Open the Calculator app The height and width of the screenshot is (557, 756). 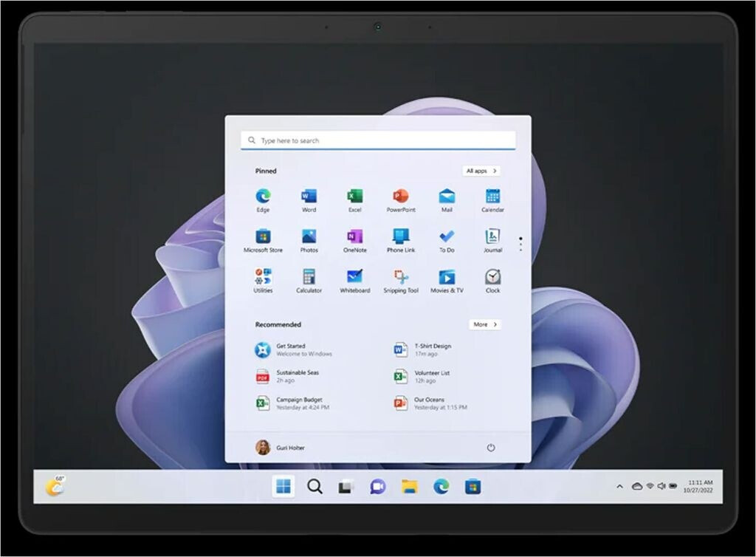(x=309, y=278)
